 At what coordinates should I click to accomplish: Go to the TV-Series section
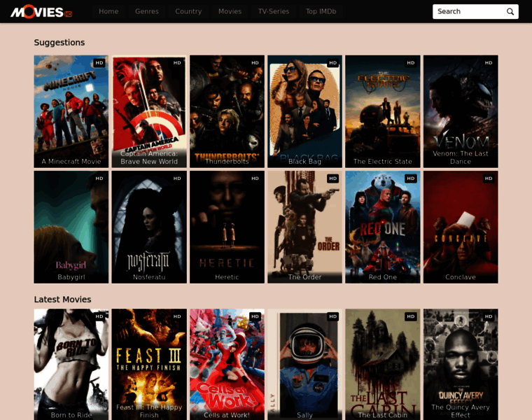pyautogui.click(x=274, y=11)
